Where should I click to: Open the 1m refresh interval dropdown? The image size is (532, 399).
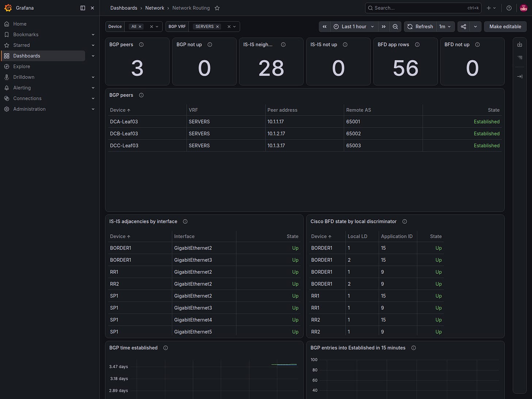(445, 27)
